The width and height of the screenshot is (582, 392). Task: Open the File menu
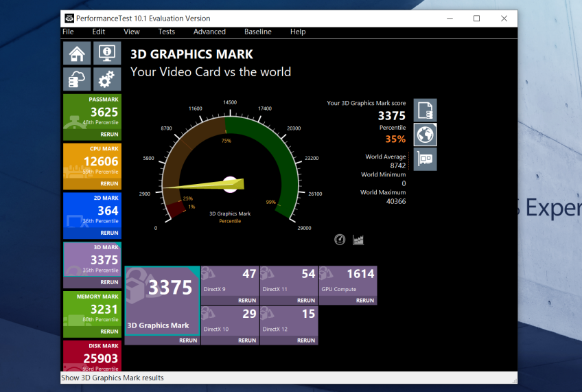click(x=68, y=32)
